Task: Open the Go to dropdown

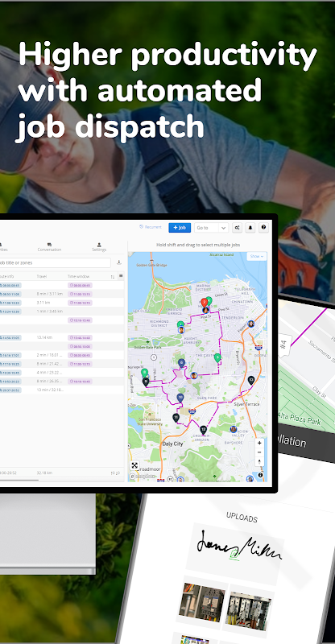Action: (x=211, y=228)
